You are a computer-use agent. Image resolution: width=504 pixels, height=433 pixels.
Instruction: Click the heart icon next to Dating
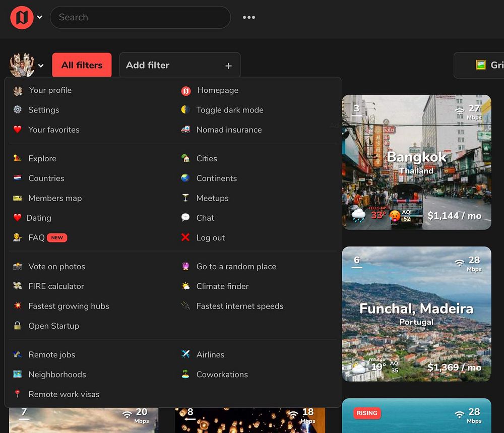(x=17, y=217)
